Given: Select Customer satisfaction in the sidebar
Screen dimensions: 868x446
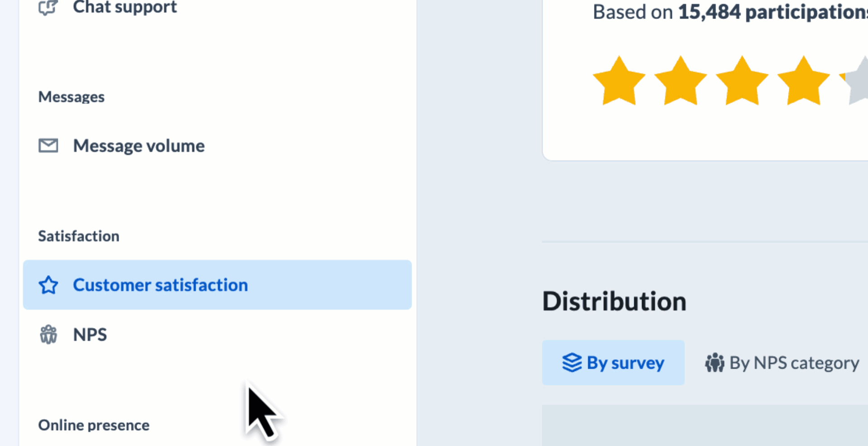Looking at the screenshot, I should click(x=160, y=285).
